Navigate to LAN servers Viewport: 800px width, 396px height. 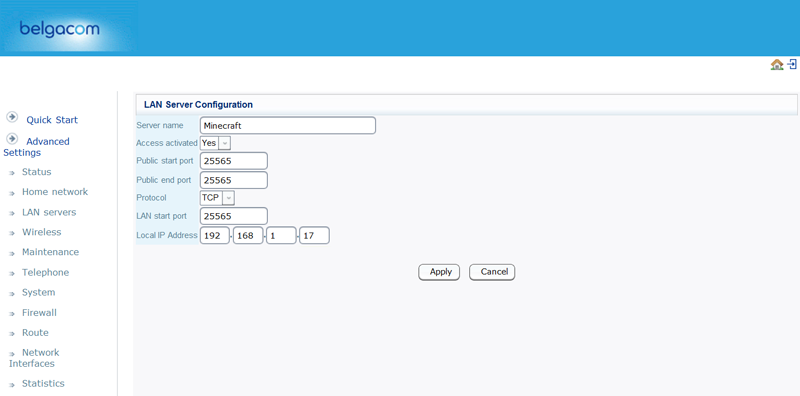point(49,212)
